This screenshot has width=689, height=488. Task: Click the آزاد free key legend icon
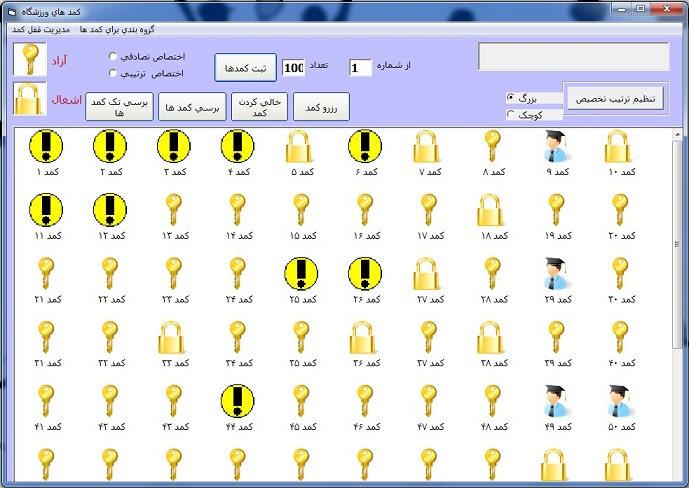(x=29, y=59)
